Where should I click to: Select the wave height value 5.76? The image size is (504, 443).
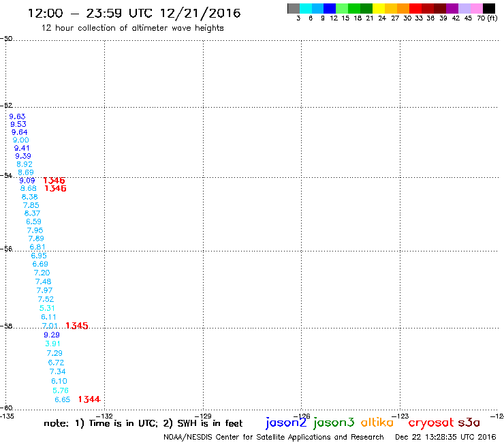point(61,391)
